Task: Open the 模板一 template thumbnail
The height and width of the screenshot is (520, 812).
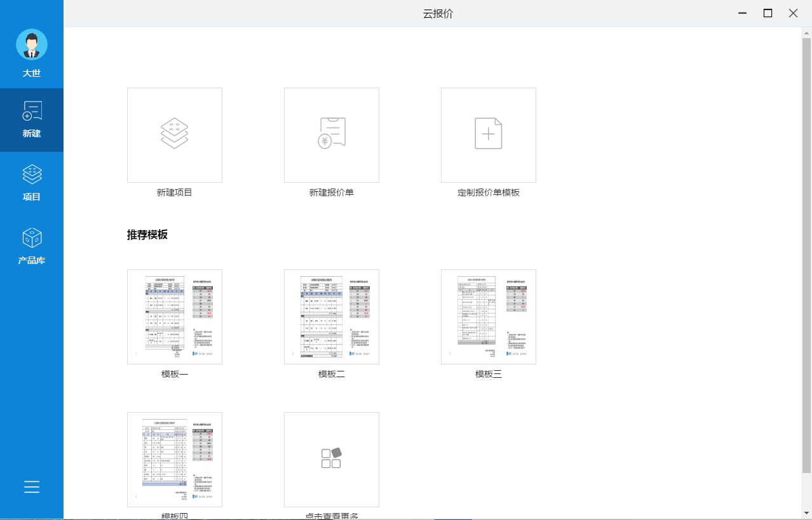Action: pos(174,316)
